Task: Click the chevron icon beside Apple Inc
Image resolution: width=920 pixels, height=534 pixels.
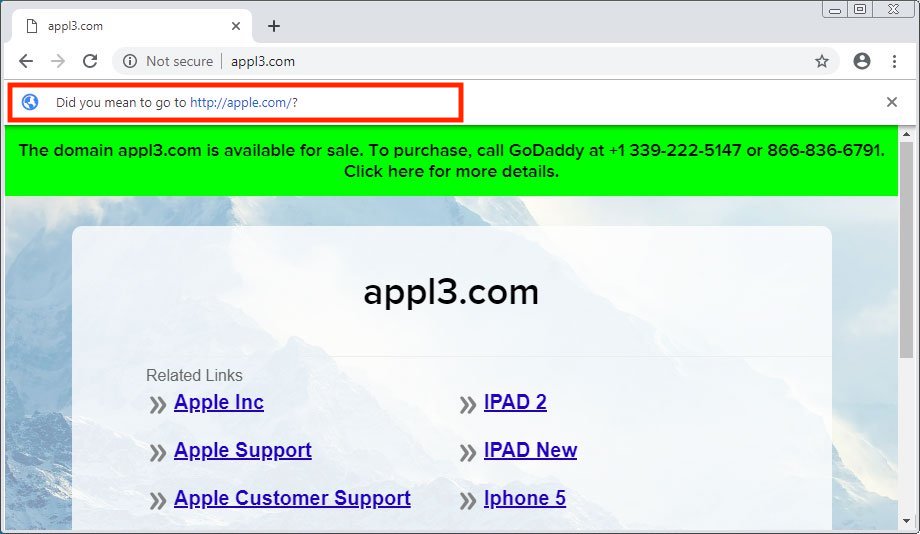Action: (158, 405)
